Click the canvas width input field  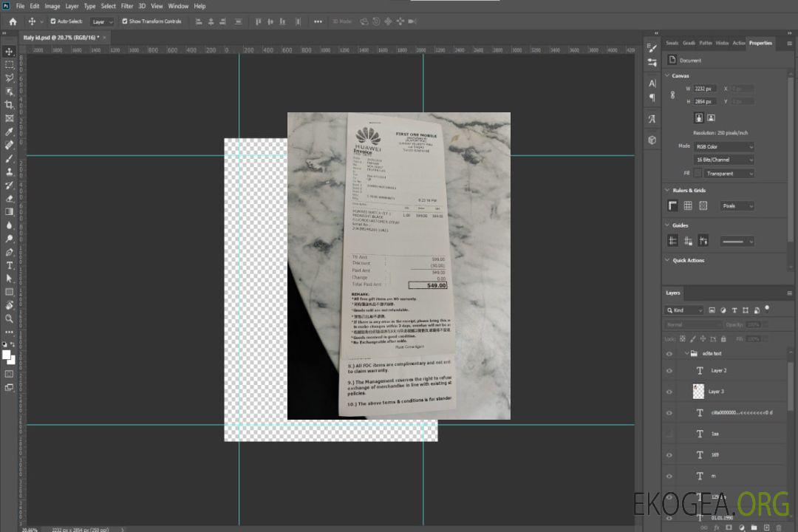pos(705,89)
